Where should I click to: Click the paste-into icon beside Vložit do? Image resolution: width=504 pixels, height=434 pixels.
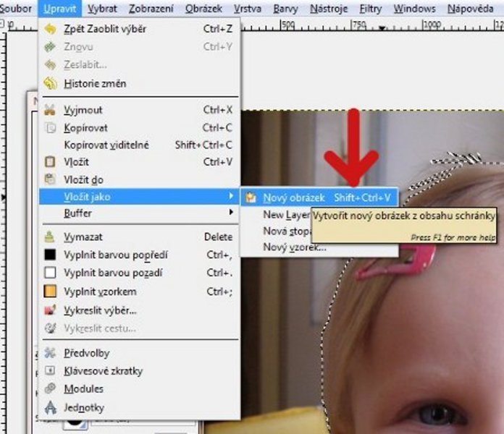(50, 179)
